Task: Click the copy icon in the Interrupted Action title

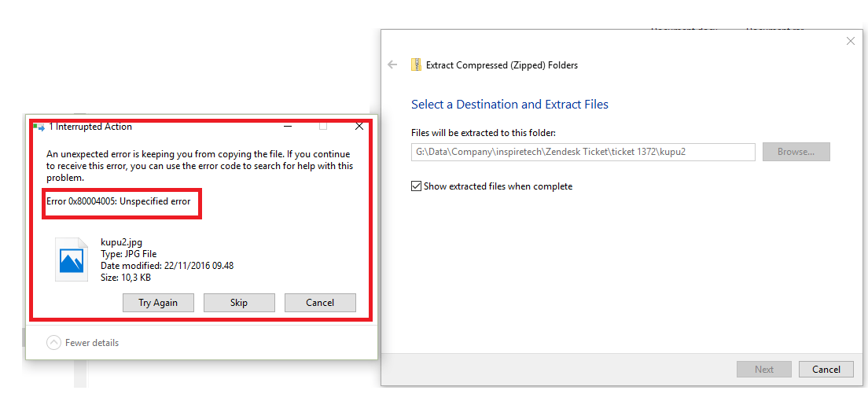Action: [39, 127]
